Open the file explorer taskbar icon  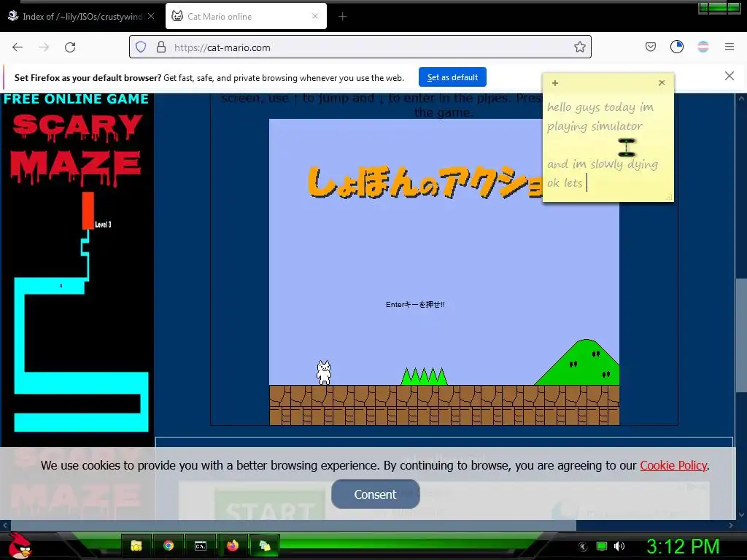pyautogui.click(x=136, y=545)
